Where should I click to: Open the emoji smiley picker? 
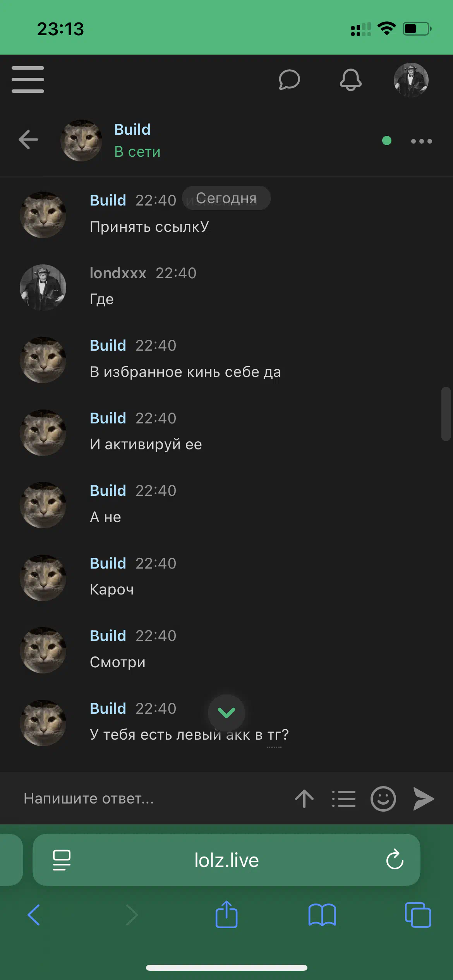tap(383, 798)
